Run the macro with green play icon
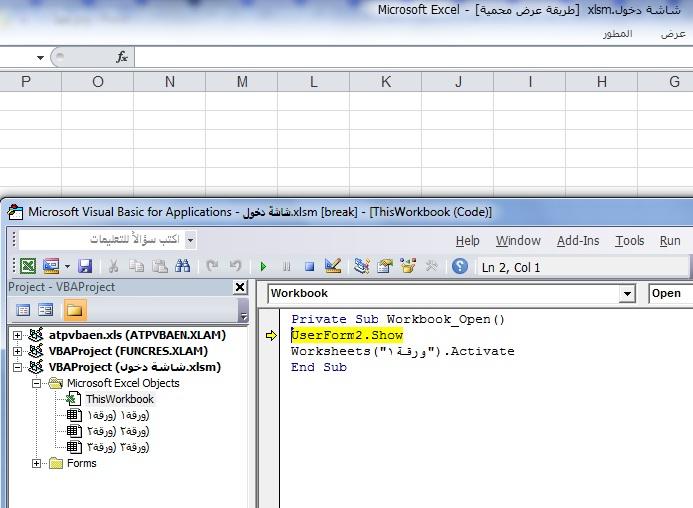This screenshot has width=693, height=508. pos(263,267)
